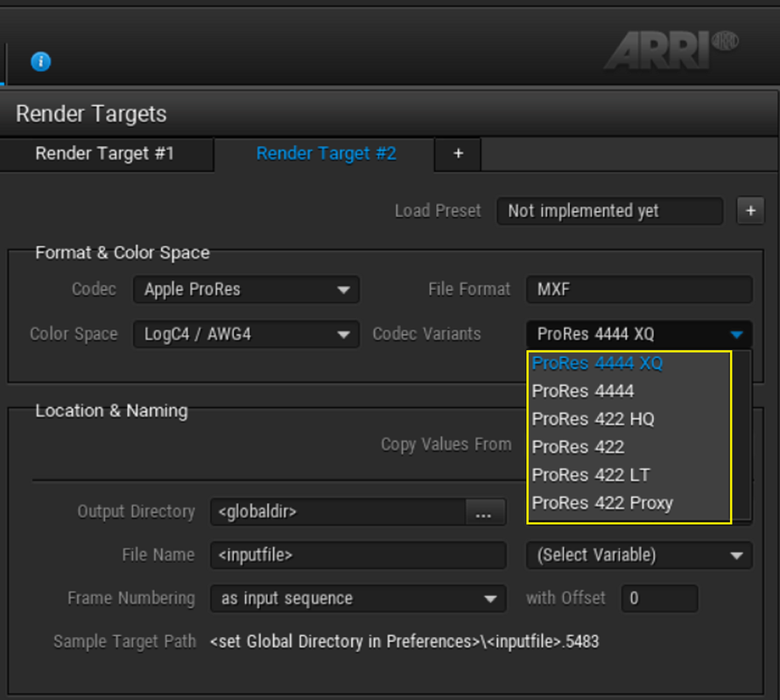The width and height of the screenshot is (780, 700).
Task: Open the Codec dropdown showing Apple ProRes
Action: point(246,290)
